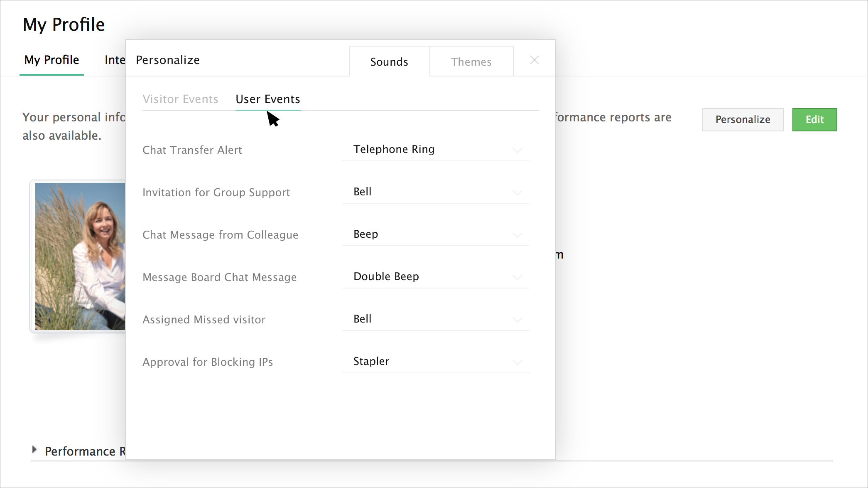
Task: Switch to the Themes tab
Action: coord(471,62)
